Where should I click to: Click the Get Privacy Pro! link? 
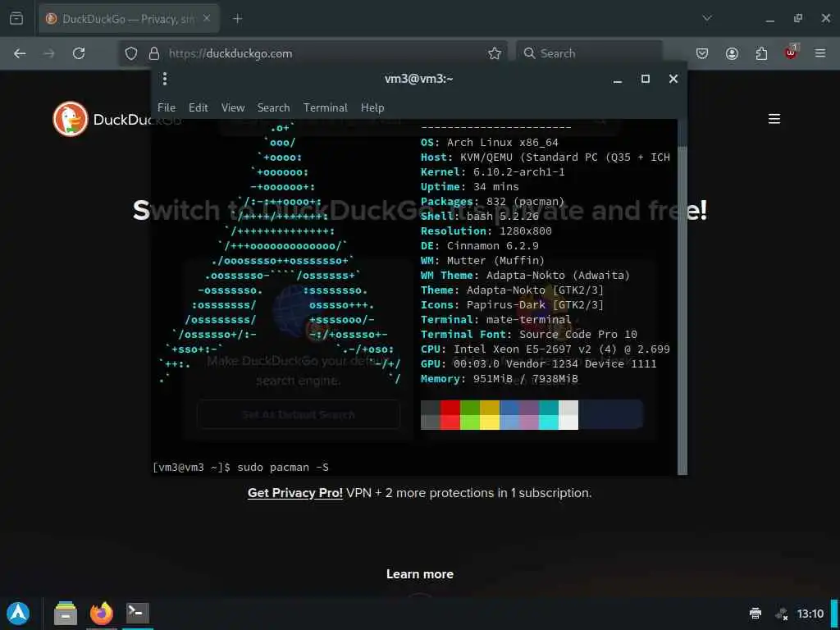[x=295, y=493]
